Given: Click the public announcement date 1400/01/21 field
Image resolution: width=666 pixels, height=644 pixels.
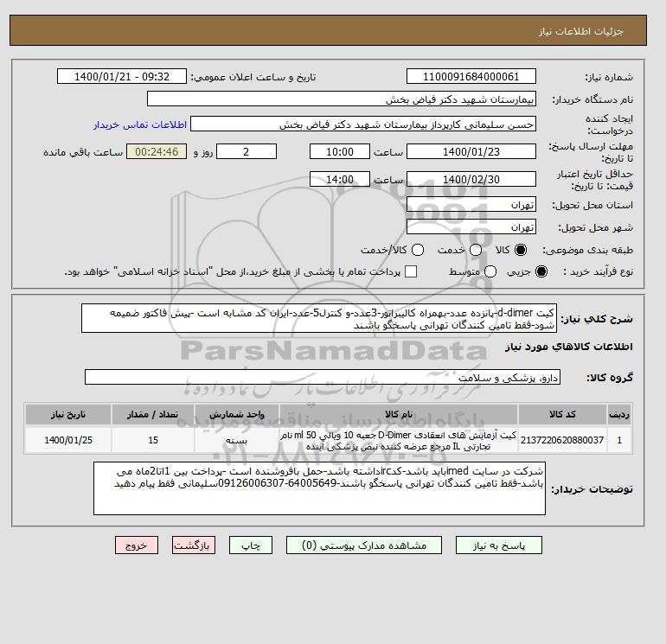Looking at the screenshot, I should 122,76.
